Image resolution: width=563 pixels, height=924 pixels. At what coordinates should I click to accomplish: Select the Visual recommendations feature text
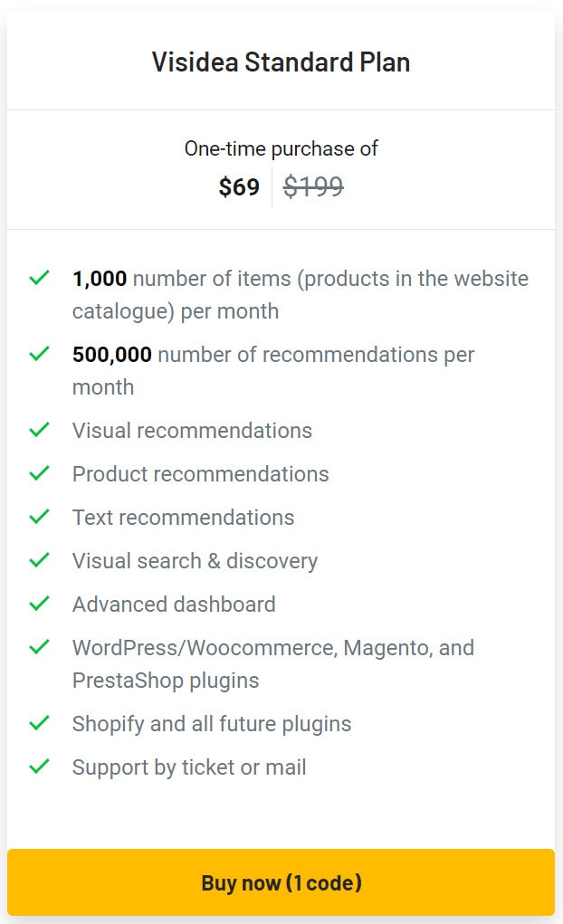(192, 430)
